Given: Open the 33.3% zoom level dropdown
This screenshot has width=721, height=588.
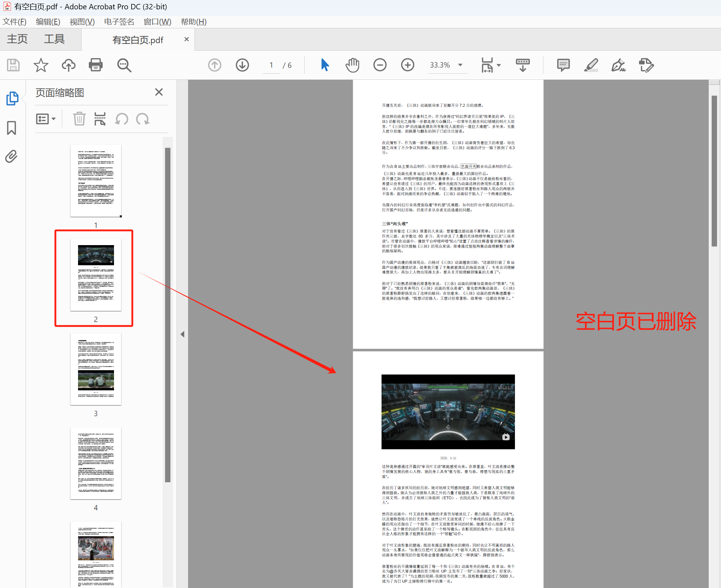Looking at the screenshot, I should [460, 65].
